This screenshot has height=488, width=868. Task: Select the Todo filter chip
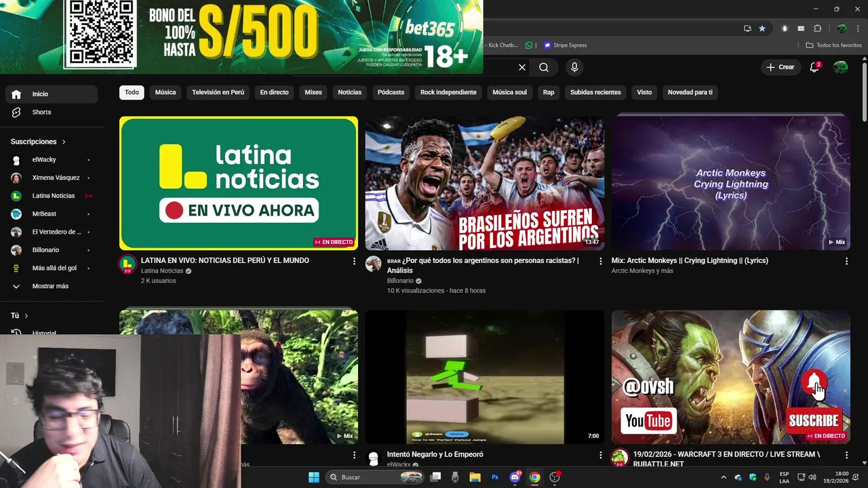(x=132, y=92)
